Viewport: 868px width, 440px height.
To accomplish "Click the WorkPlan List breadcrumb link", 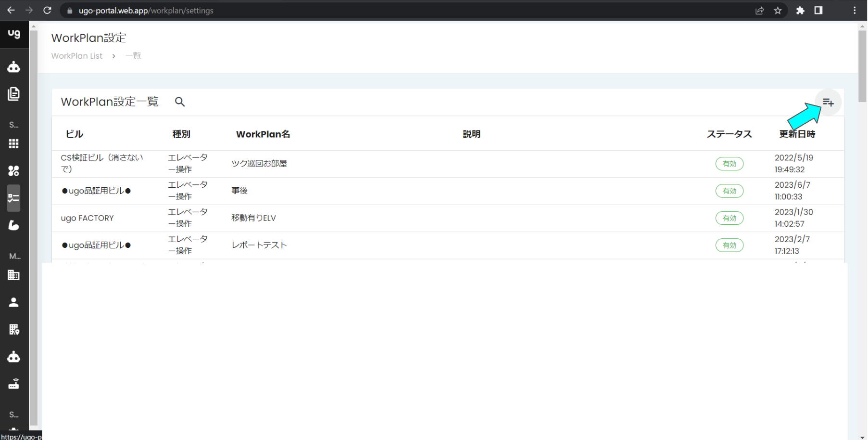I will pos(77,56).
